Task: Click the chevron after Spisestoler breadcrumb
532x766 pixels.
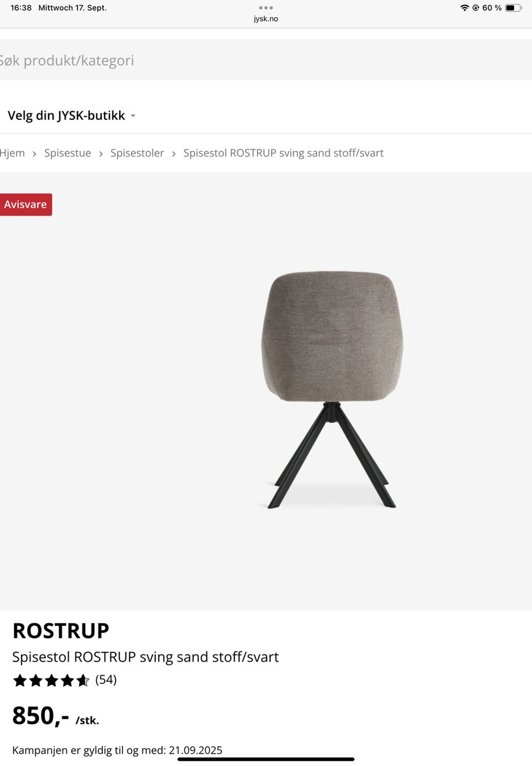Action: pyautogui.click(x=173, y=154)
